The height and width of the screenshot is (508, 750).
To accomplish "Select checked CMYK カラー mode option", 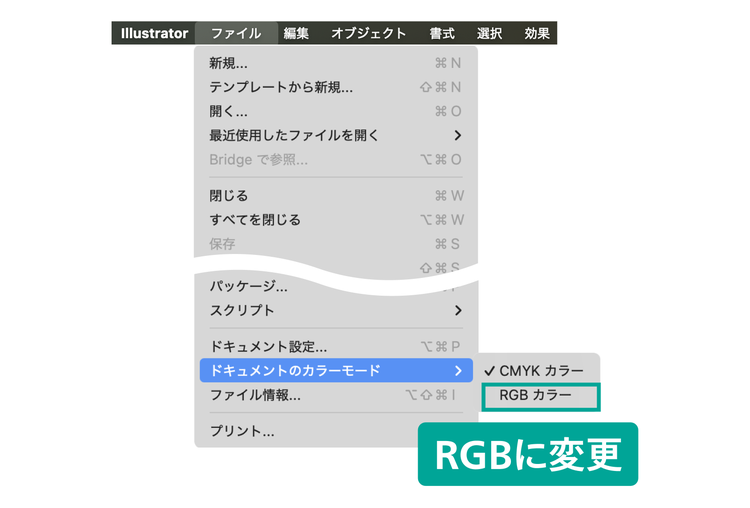I will click(540, 371).
